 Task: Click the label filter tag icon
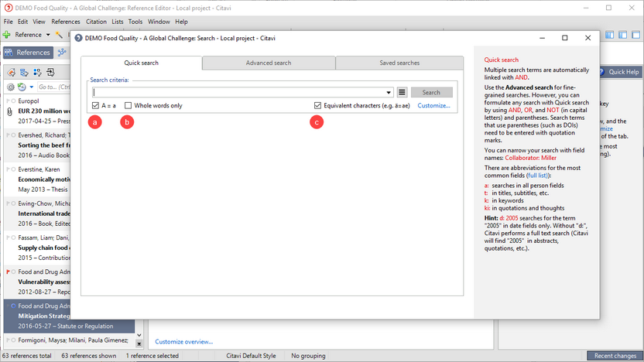[11, 73]
